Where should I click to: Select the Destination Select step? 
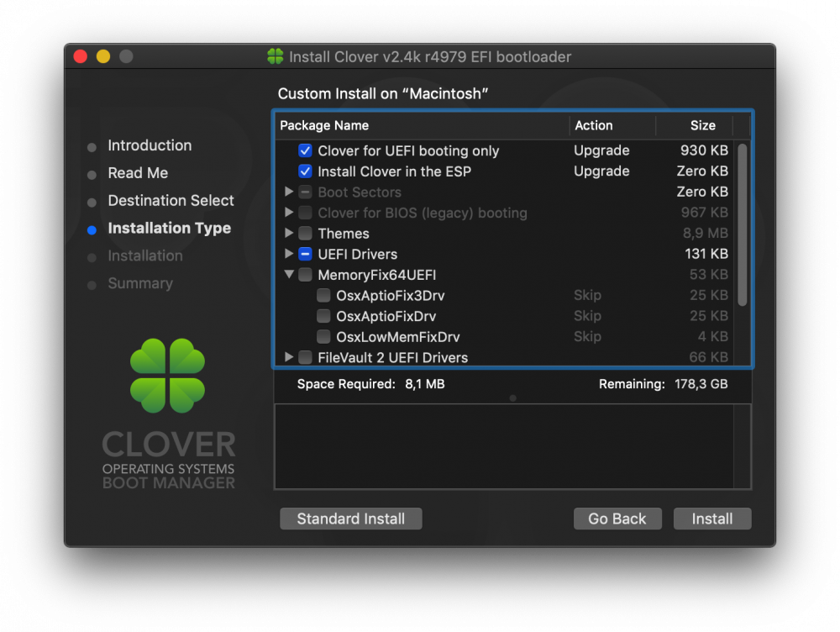(x=171, y=201)
